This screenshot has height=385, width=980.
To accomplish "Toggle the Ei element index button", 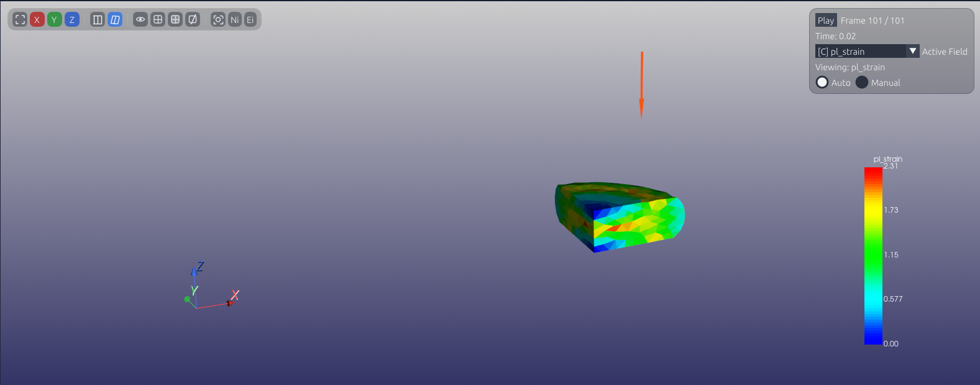I will (250, 20).
